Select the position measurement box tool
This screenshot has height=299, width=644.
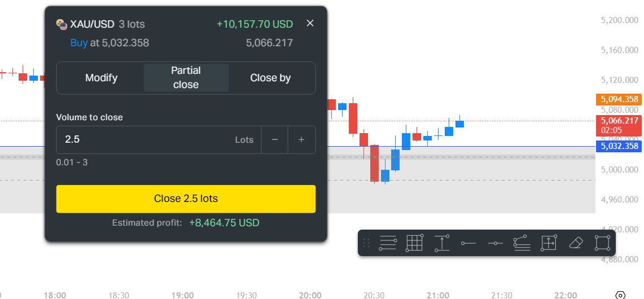(x=549, y=243)
